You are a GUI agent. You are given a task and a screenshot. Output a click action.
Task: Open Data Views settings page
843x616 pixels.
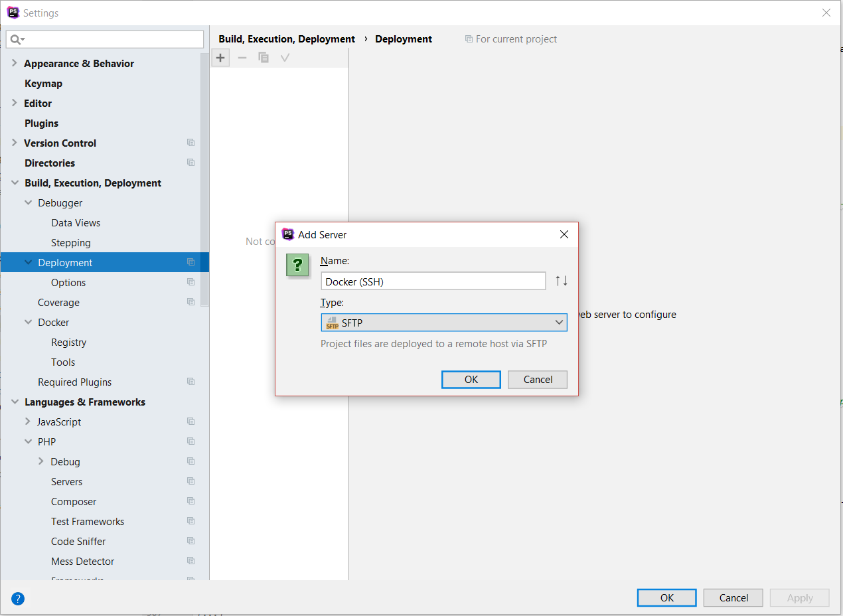[76, 222]
